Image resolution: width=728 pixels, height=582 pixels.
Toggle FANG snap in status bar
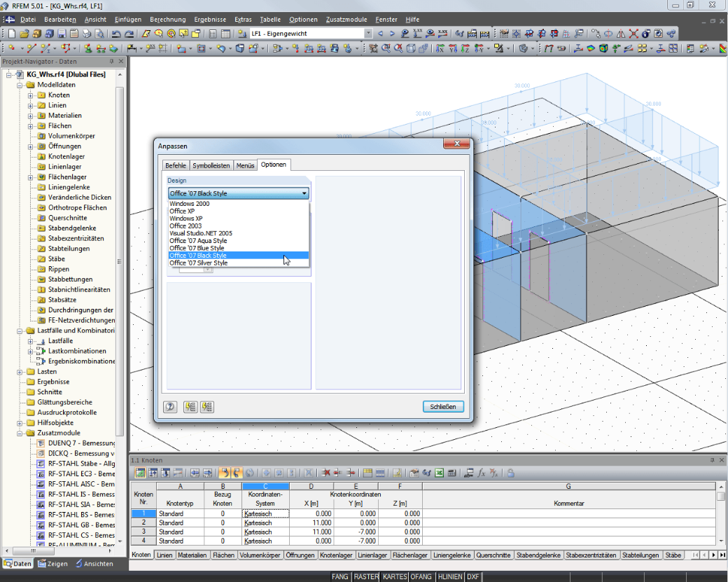pos(340,576)
